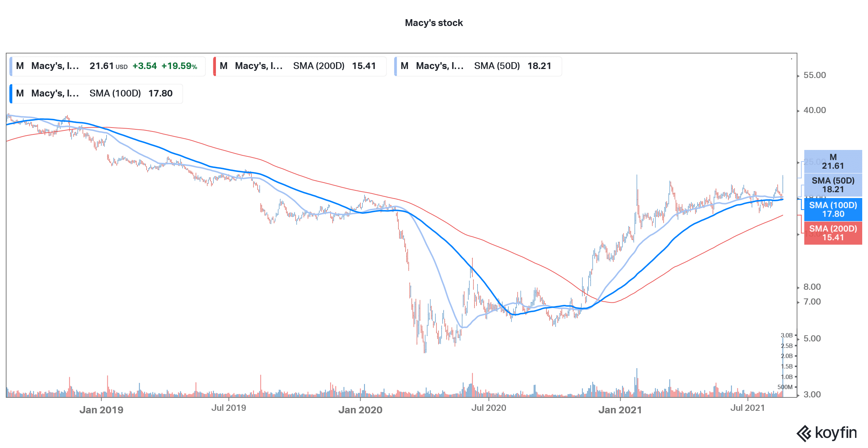The width and height of the screenshot is (868, 448).
Task: Click the 500M volume axis label
Action: 785,387
